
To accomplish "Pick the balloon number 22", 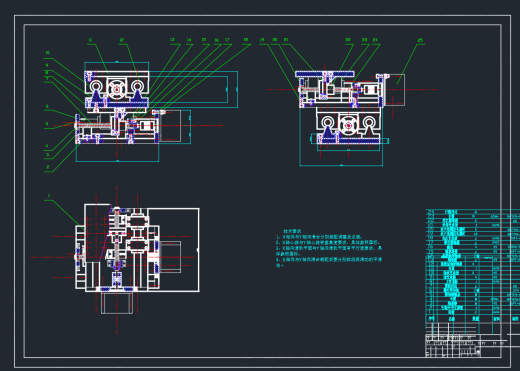I will (x=348, y=40).
